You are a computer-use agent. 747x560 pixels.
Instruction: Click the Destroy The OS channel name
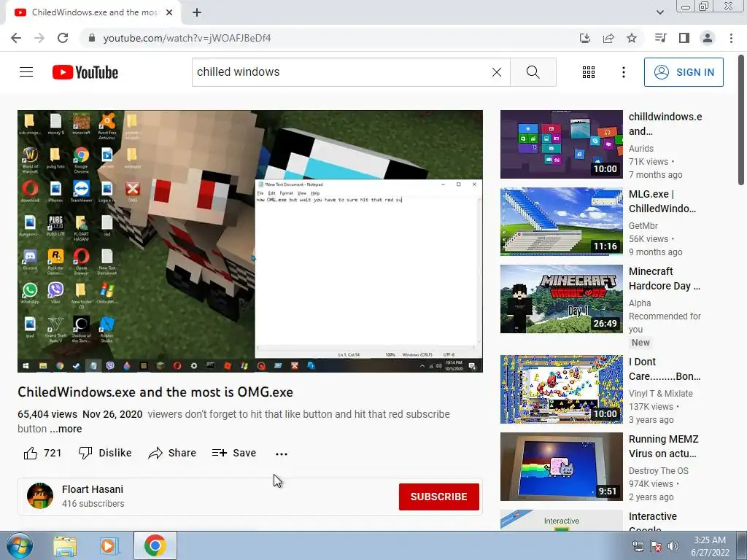click(659, 470)
